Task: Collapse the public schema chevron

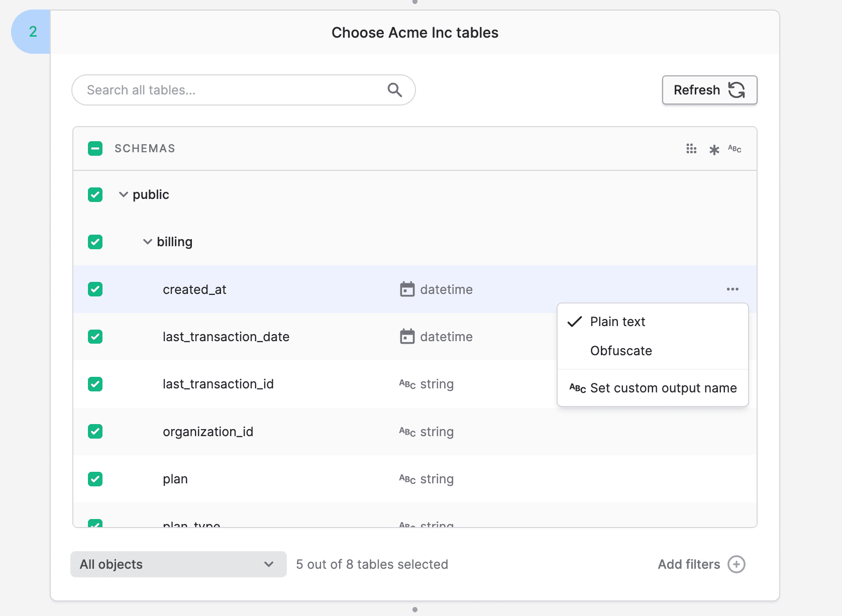Action: [x=123, y=194]
